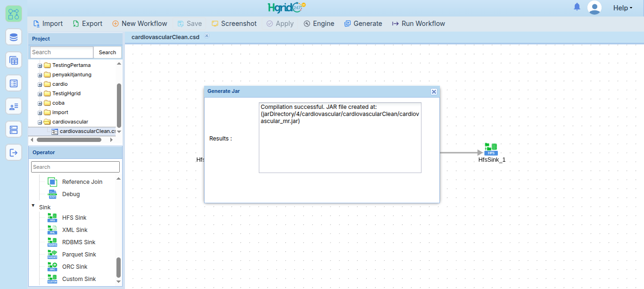Open the server sidebar icon

[x=14, y=129]
